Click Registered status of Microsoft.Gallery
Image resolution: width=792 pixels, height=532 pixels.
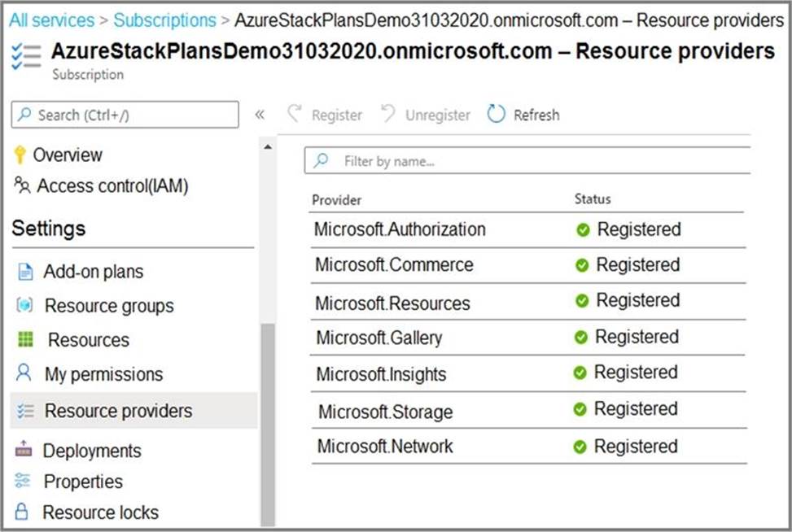(637, 337)
